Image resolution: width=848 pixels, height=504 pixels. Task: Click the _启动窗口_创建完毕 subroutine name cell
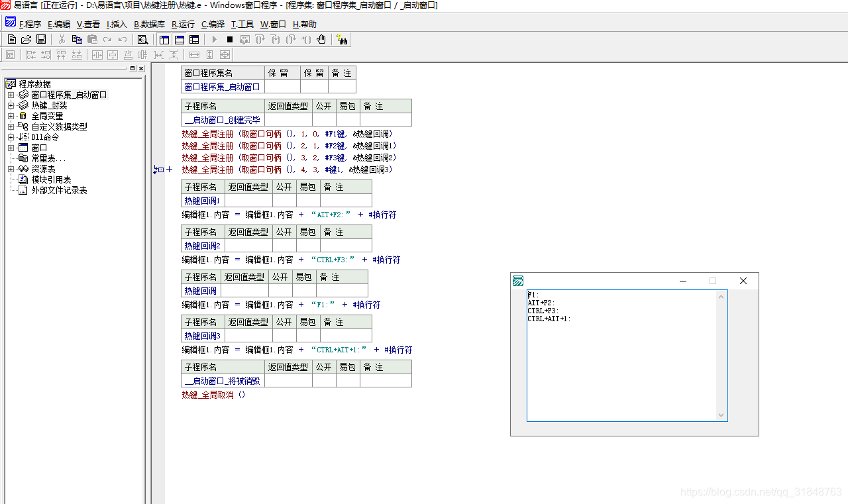coord(223,120)
